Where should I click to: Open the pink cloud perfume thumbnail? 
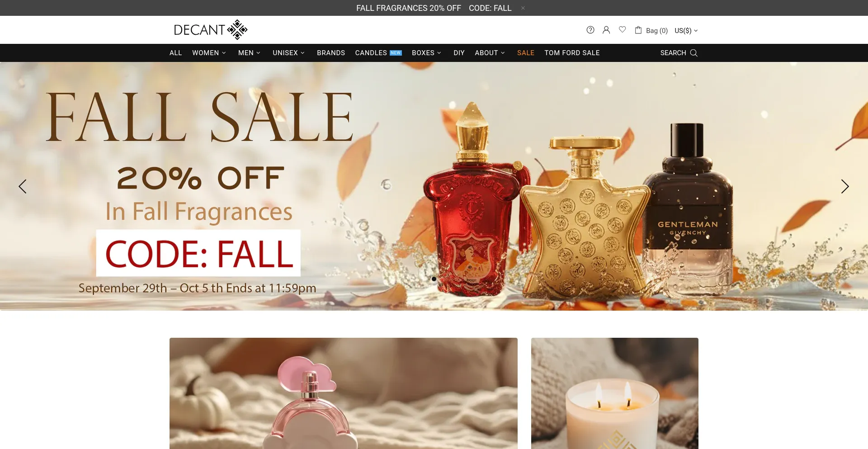point(344,393)
